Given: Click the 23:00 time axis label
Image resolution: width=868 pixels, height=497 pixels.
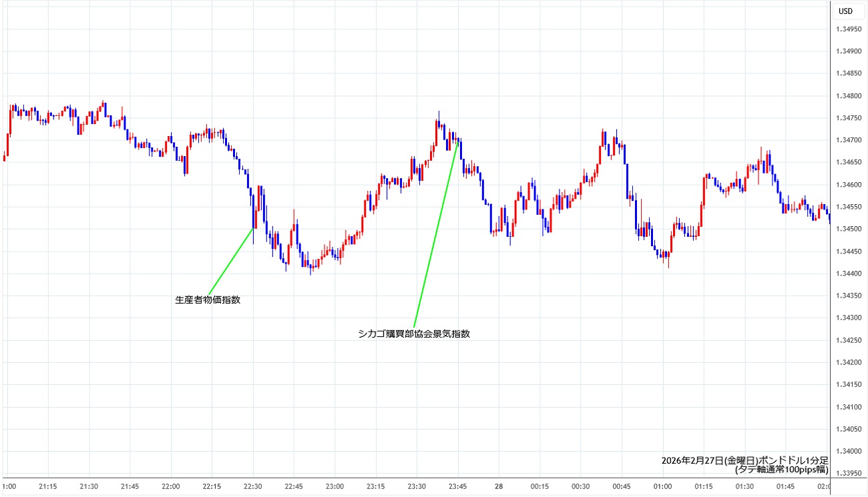Looking at the screenshot, I should 335,486.
